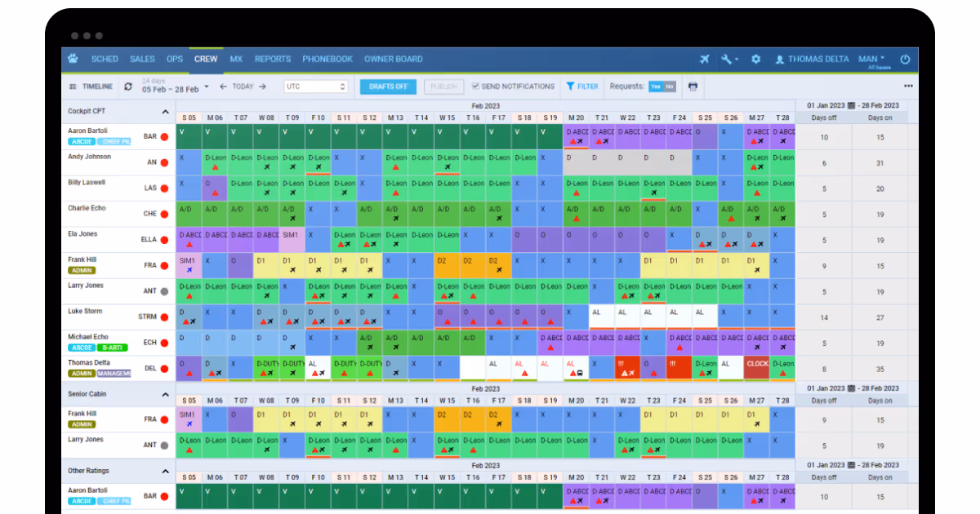Open the Timeline view selector icon
The image size is (980, 514).
[72, 86]
